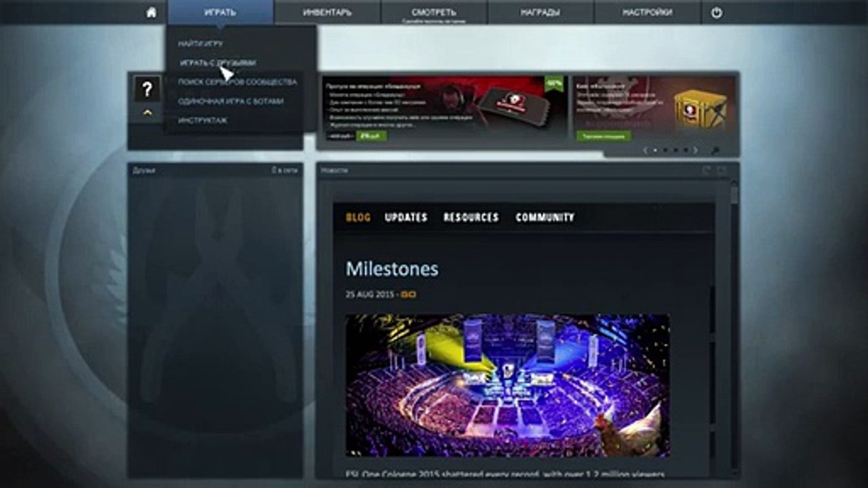Viewport: 868px width, 488px height.
Task: Click the Новости news panel title
Action: click(334, 170)
